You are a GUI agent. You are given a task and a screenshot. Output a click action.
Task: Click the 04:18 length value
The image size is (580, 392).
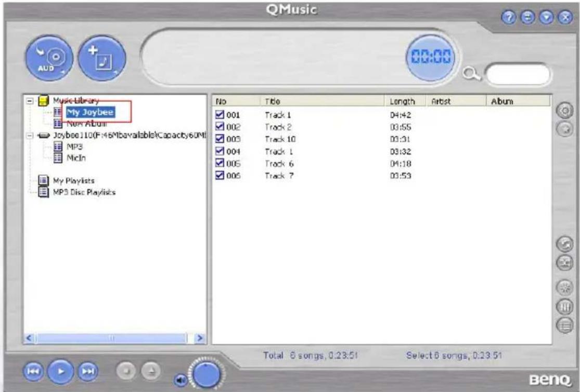pyautogui.click(x=401, y=163)
